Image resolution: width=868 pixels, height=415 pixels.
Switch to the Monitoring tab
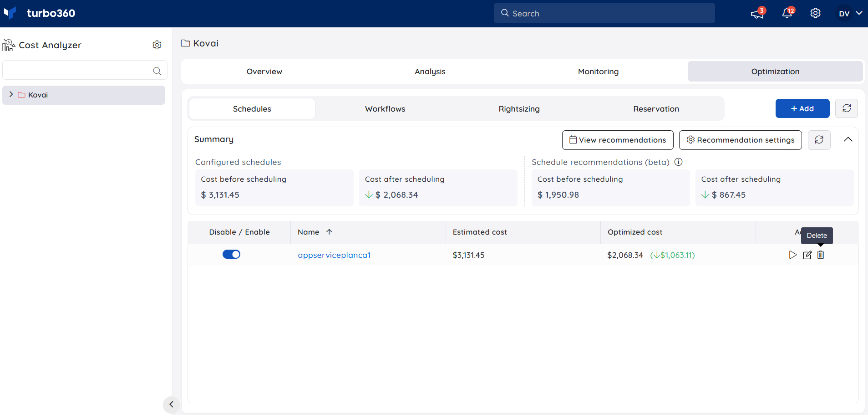click(x=598, y=72)
